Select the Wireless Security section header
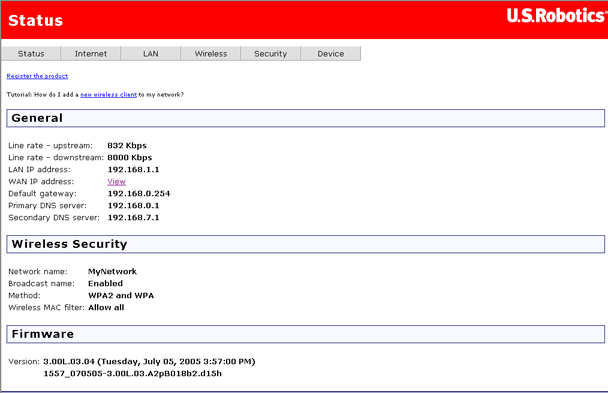This screenshot has height=393, width=608. click(306, 244)
